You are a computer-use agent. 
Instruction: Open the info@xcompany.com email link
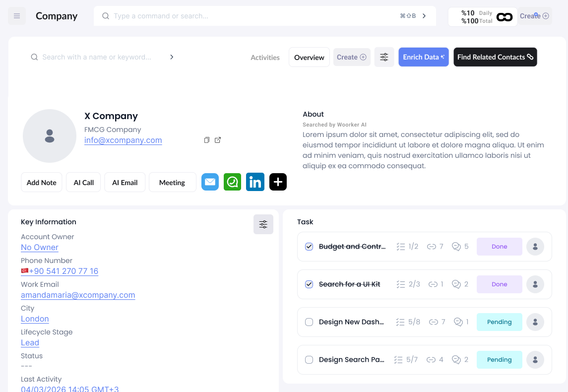pos(123,140)
